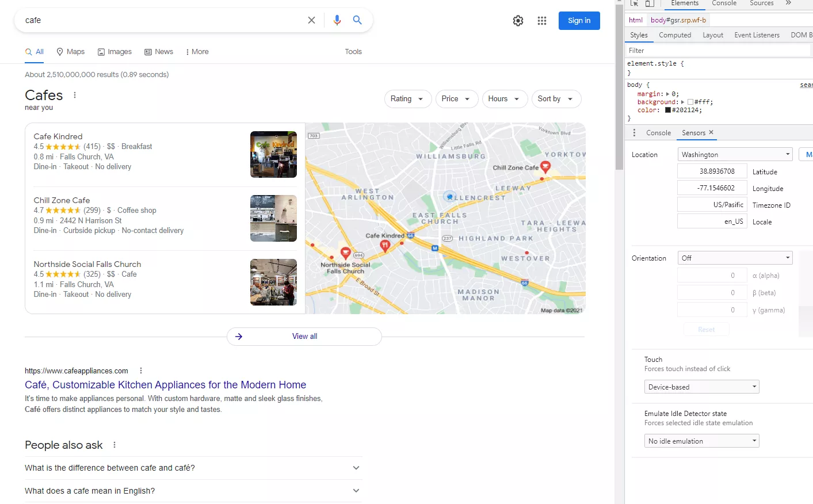The image size is (813, 504).
Task: Open the No idle emulation dropdown
Action: click(701, 441)
